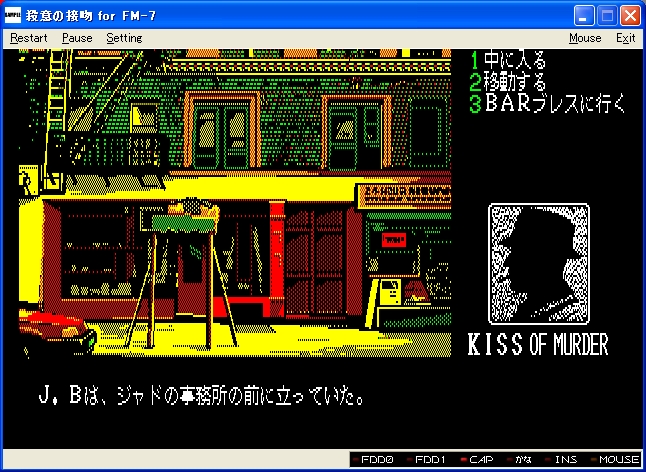646x472 pixels.
Task: Click the Exit menu item
Action: (x=625, y=38)
